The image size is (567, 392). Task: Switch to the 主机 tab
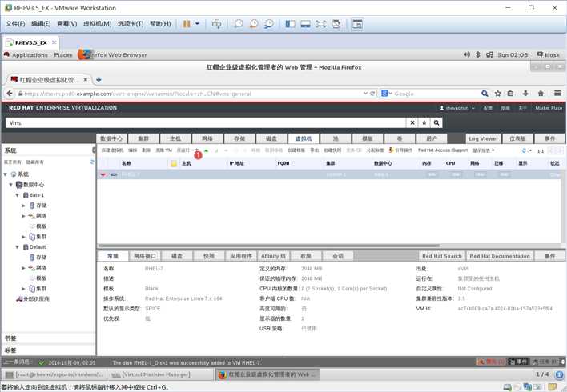(175, 138)
